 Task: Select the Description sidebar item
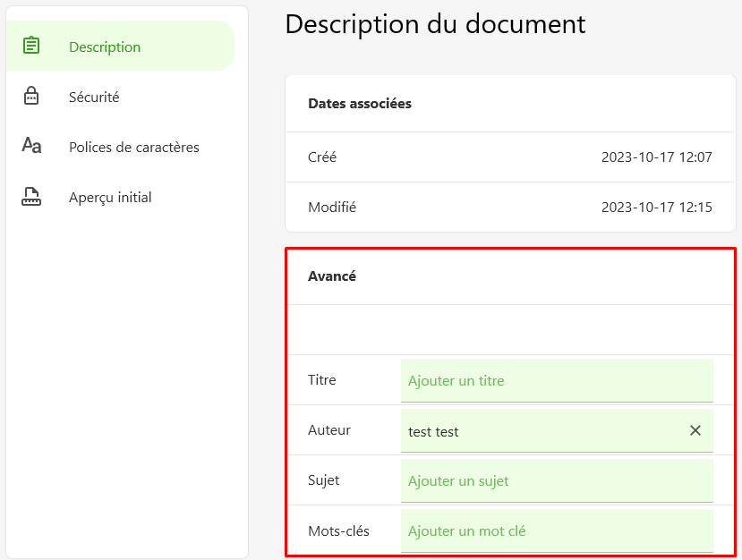tap(120, 46)
